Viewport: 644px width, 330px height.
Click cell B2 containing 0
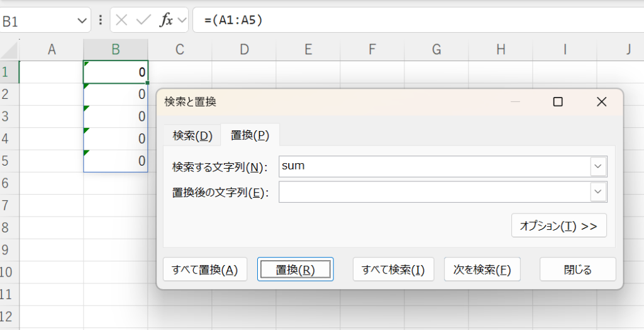[x=116, y=94]
